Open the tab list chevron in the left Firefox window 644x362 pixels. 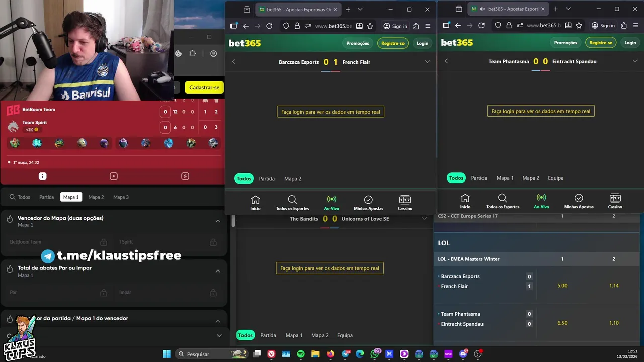click(360, 9)
